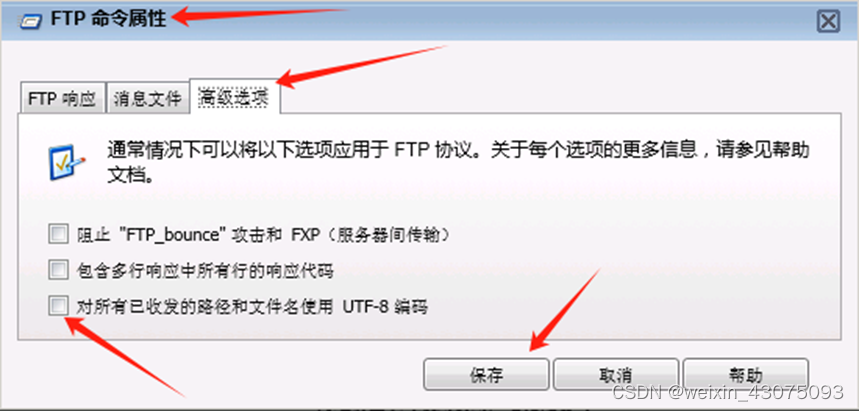The height and width of the screenshot is (411, 859).
Task: Open the 消息文件 tab
Action: (x=147, y=99)
